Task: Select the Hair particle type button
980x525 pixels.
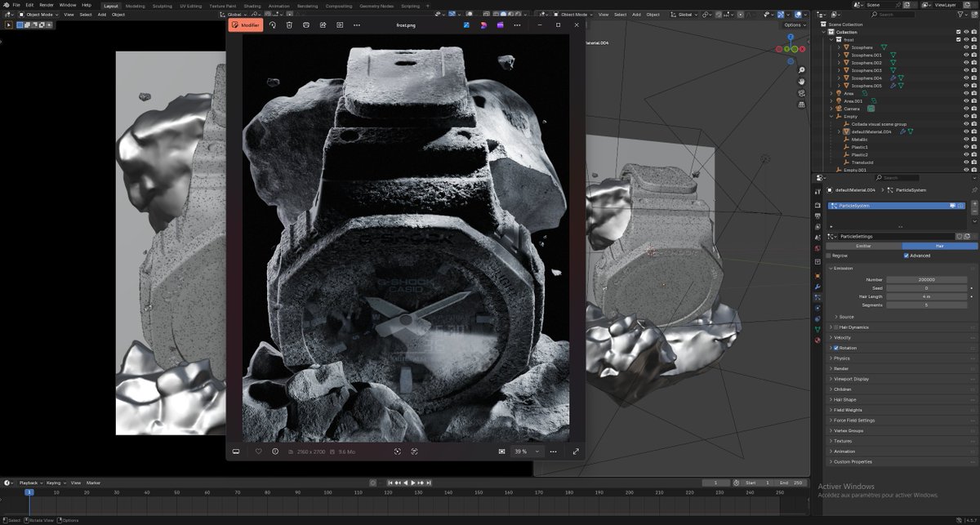Action: 939,246
